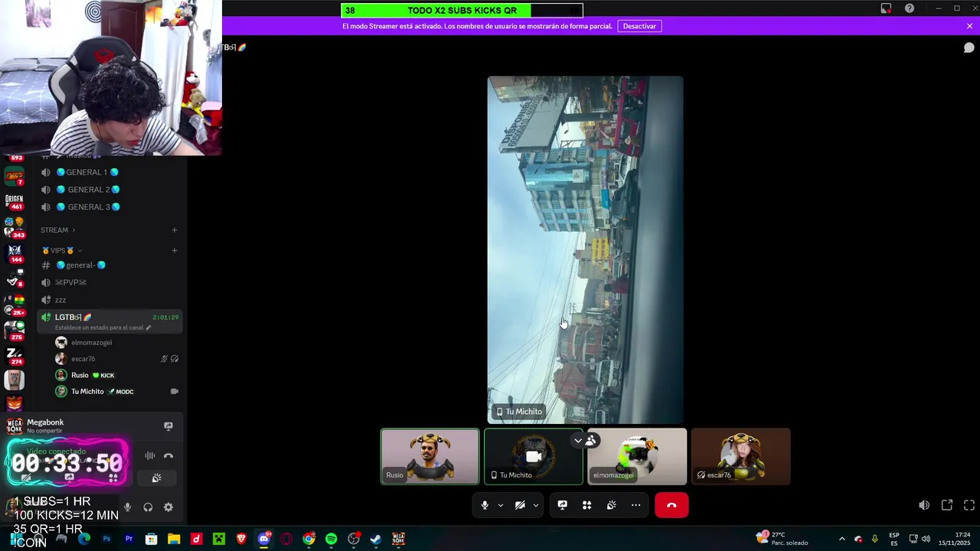The image size is (980, 551).
Task: Pop out the call window
Action: (x=947, y=505)
